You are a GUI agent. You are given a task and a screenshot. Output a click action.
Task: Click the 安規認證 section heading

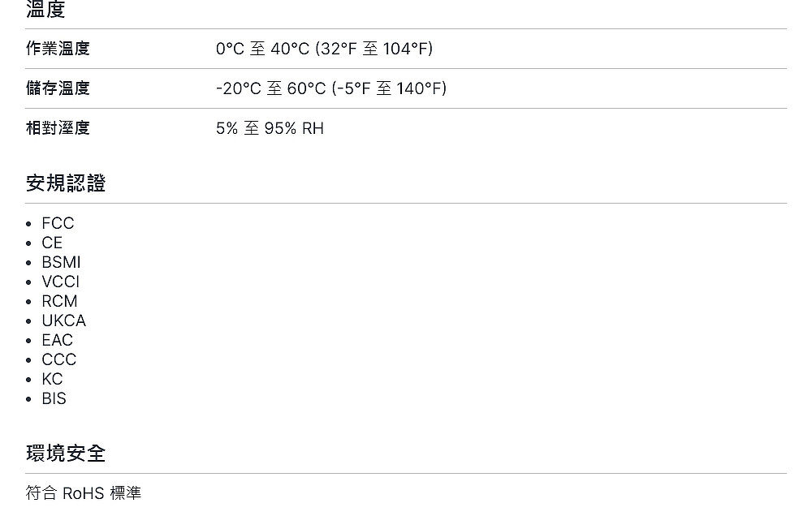click(x=66, y=183)
